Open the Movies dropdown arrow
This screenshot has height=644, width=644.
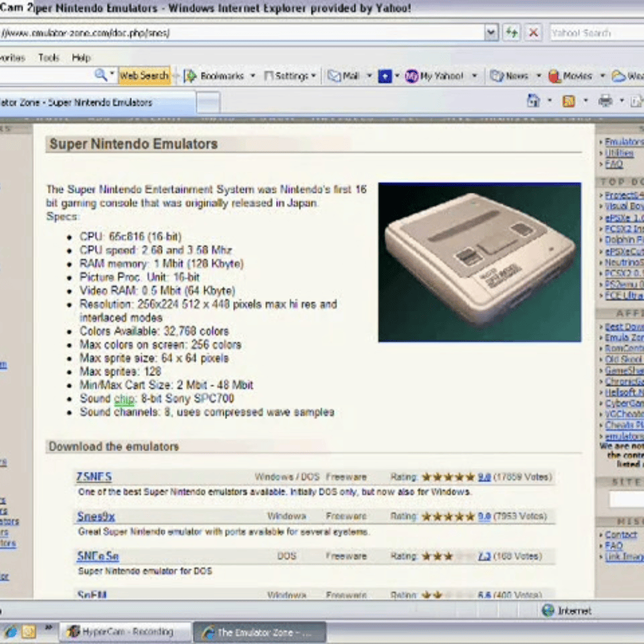(x=603, y=76)
